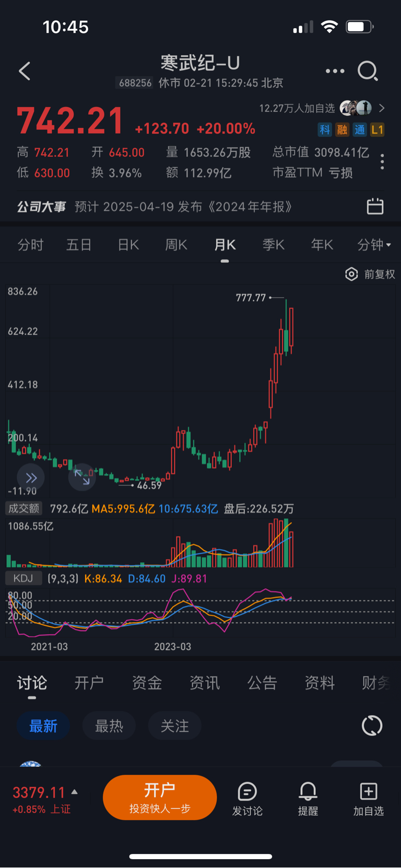
Task: Tap the 融 badge
Action: click(x=342, y=129)
